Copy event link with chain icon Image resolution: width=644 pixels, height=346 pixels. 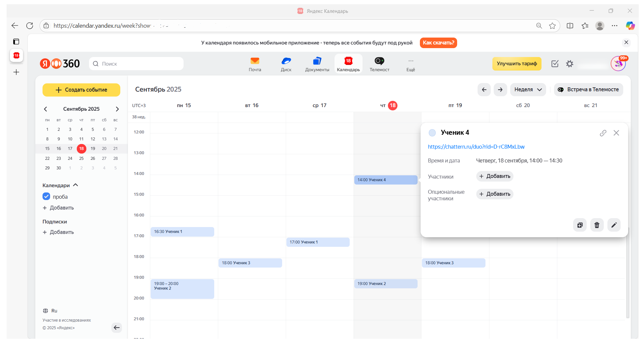(x=603, y=133)
